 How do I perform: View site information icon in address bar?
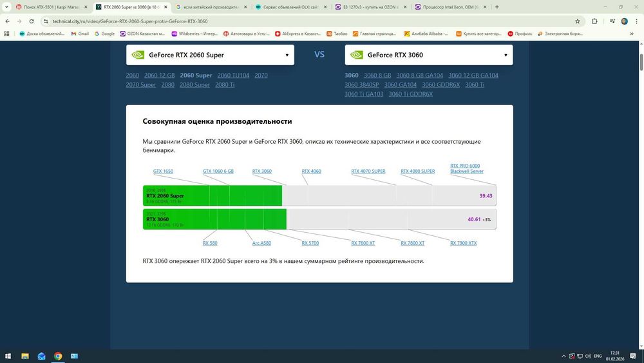(x=46, y=21)
